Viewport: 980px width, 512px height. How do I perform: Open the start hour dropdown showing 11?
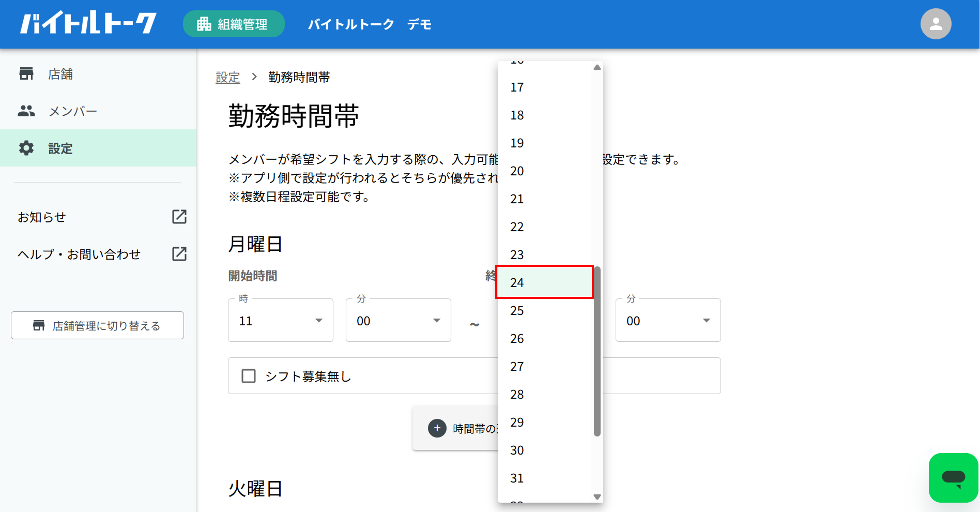pyautogui.click(x=280, y=320)
